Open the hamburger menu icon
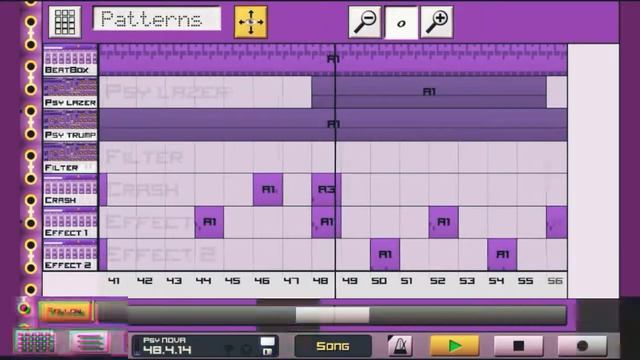 (x=89, y=342)
